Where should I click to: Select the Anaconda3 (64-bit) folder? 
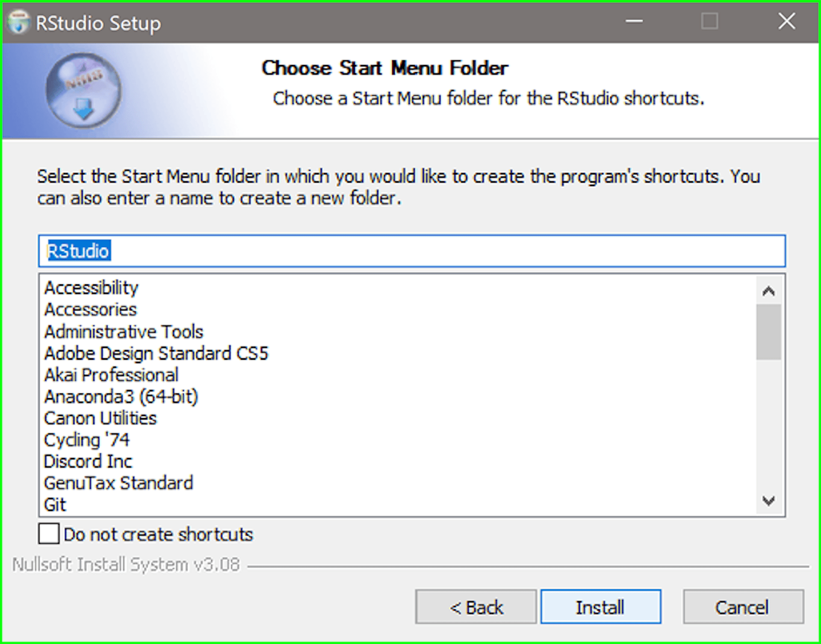click(121, 396)
